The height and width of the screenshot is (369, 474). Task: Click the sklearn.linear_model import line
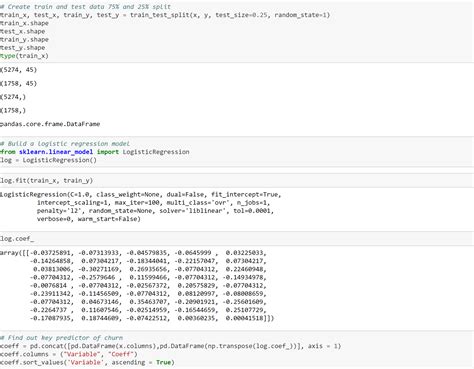(x=95, y=152)
